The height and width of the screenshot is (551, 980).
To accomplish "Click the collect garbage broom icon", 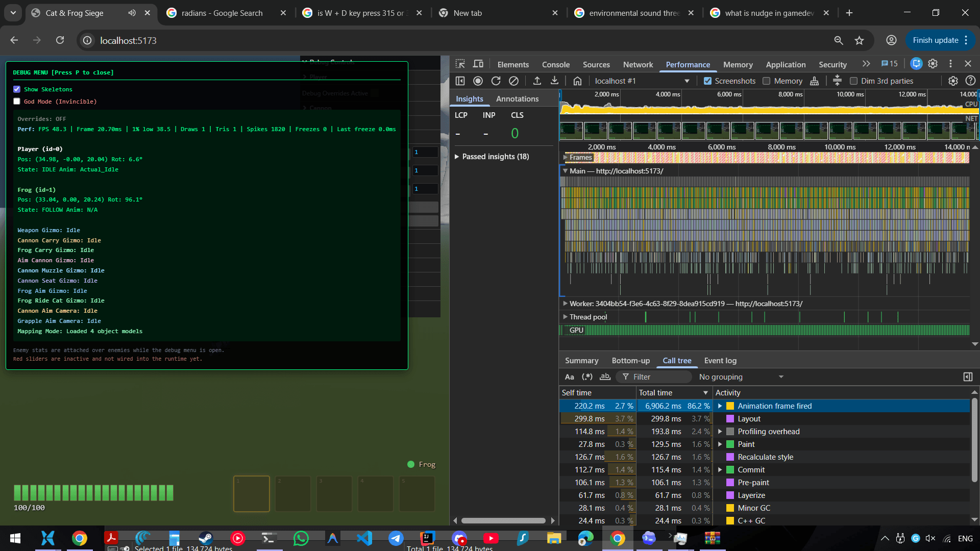I will 814,81.
